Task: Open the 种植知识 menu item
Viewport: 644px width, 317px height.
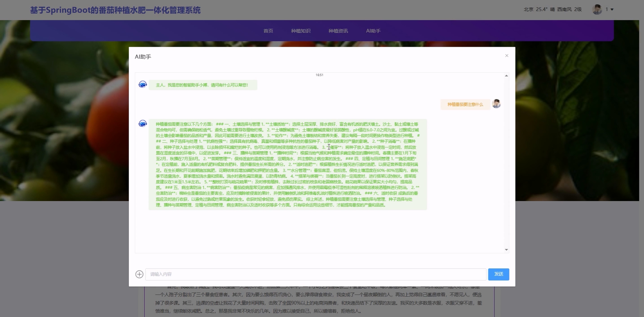Action: [300, 31]
